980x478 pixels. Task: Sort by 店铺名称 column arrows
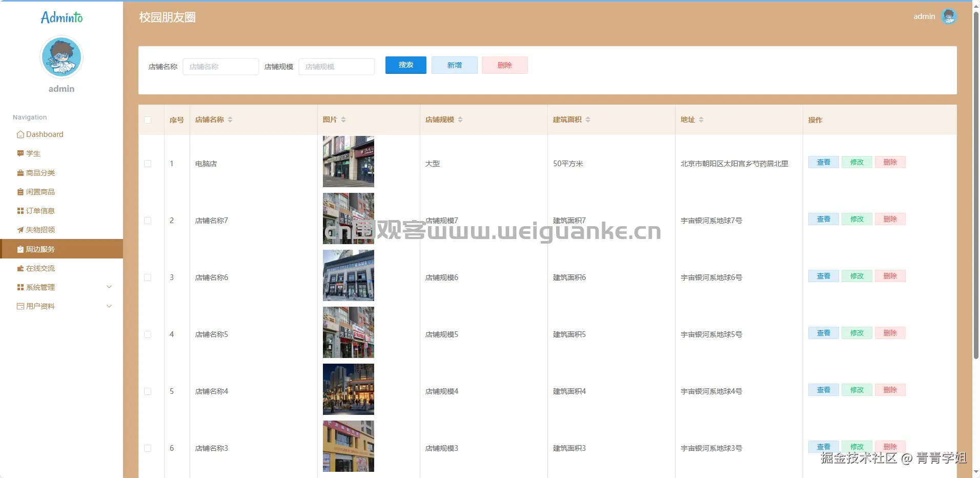pos(230,120)
